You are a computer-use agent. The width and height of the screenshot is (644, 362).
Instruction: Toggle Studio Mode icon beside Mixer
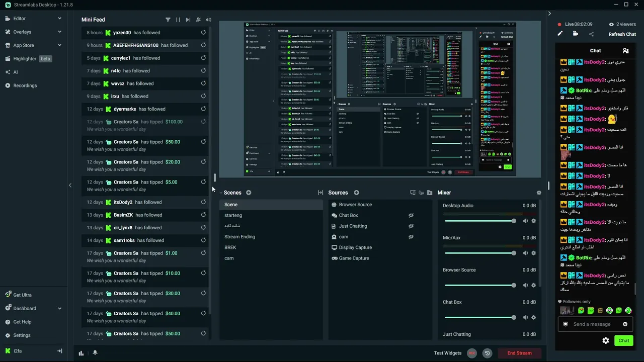point(413,193)
